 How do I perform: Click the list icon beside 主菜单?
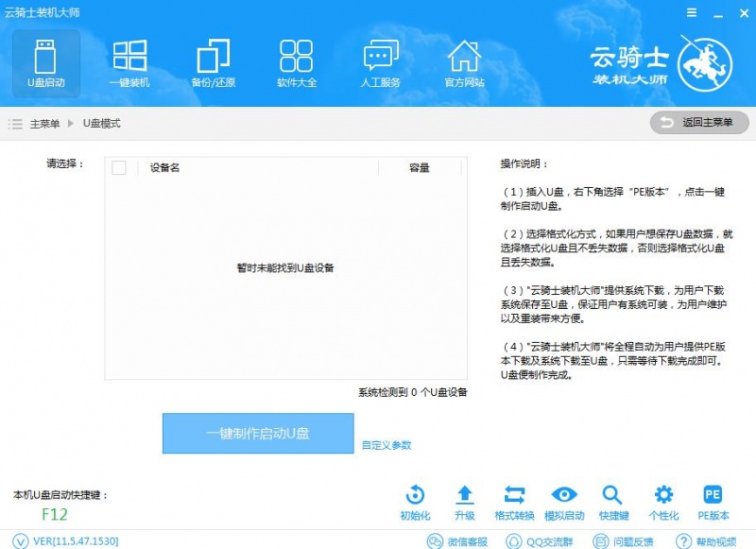(15, 124)
